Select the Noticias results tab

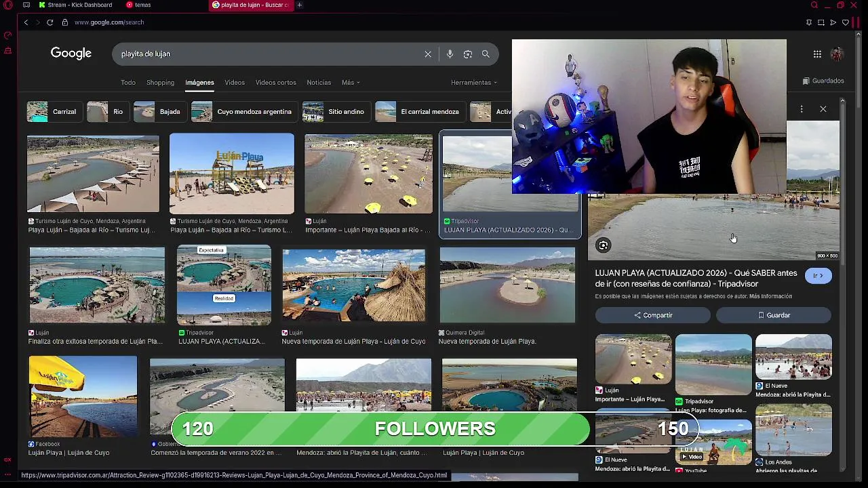pos(319,83)
